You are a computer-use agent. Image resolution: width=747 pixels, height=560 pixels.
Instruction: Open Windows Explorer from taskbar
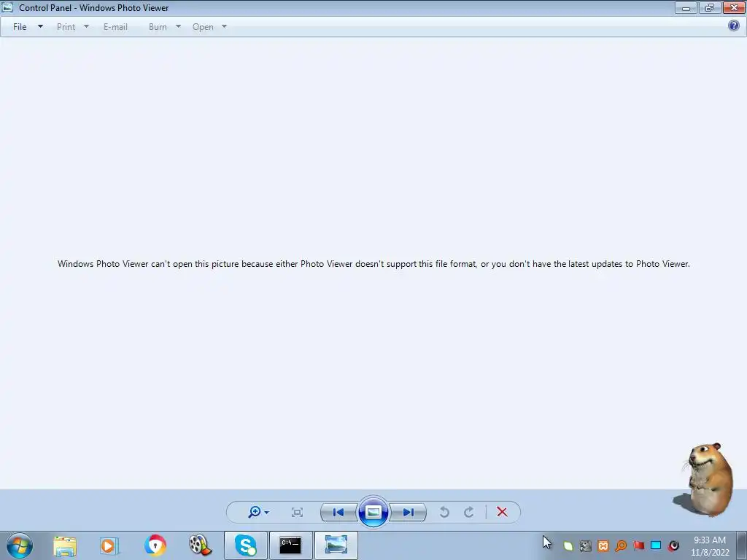65,545
